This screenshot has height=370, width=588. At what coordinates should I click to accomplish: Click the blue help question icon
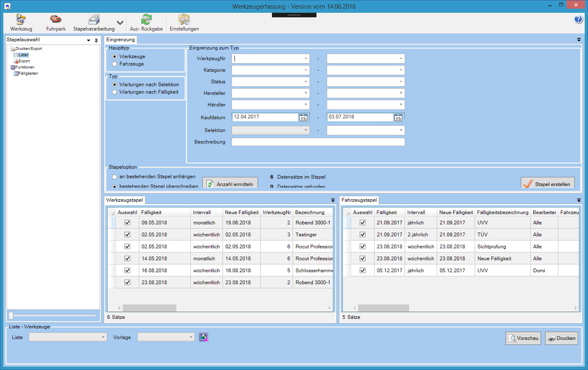[579, 19]
